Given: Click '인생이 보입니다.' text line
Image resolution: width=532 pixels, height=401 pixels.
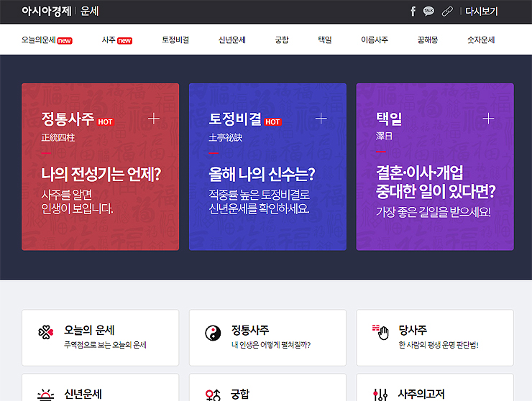Looking at the screenshot, I should (x=77, y=208).
